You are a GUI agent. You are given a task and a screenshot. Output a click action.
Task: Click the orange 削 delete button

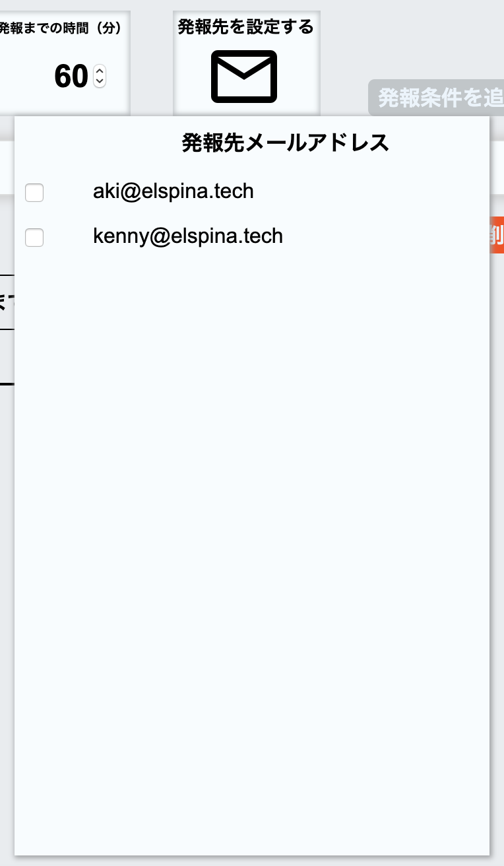point(497,235)
